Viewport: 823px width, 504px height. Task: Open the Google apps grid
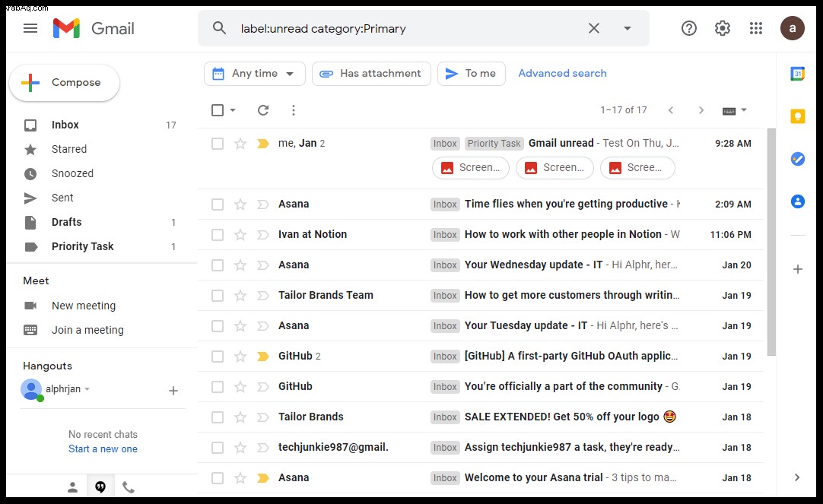(x=756, y=28)
